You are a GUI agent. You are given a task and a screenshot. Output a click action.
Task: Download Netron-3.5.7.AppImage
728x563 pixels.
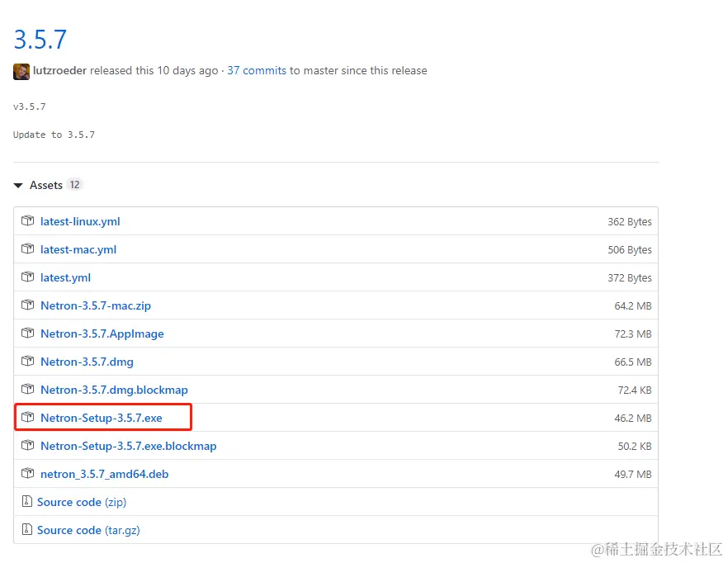coord(102,334)
